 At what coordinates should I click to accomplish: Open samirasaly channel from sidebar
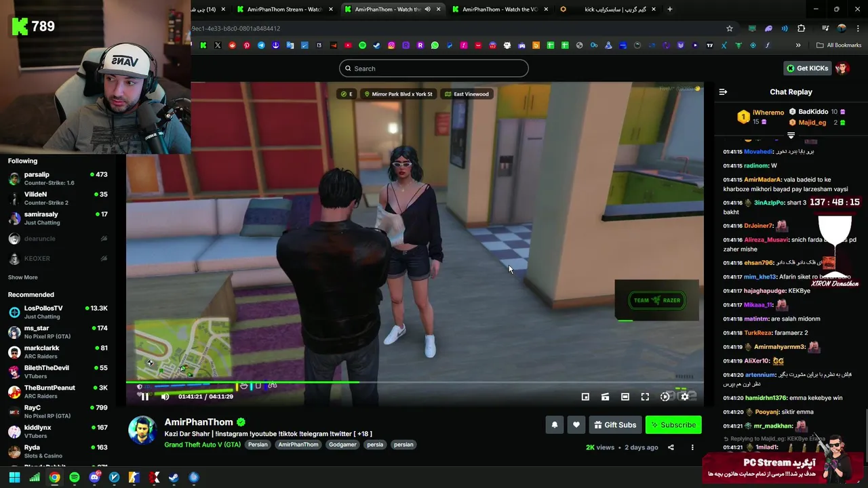tap(58, 218)
